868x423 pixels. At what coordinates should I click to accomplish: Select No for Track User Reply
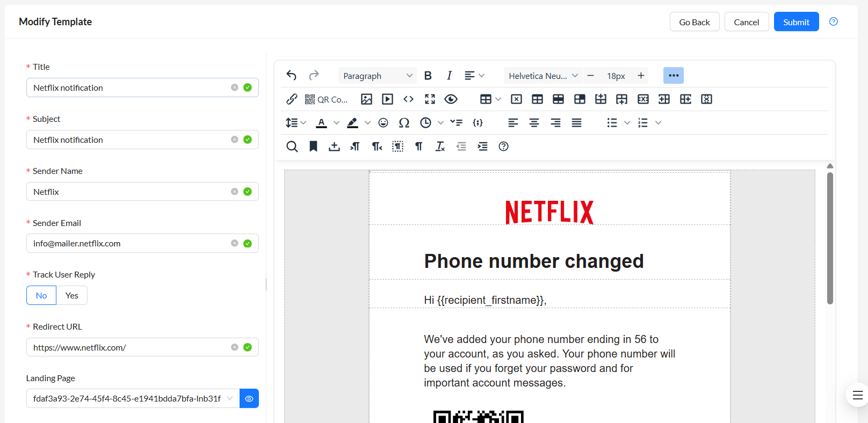[41, 296]
